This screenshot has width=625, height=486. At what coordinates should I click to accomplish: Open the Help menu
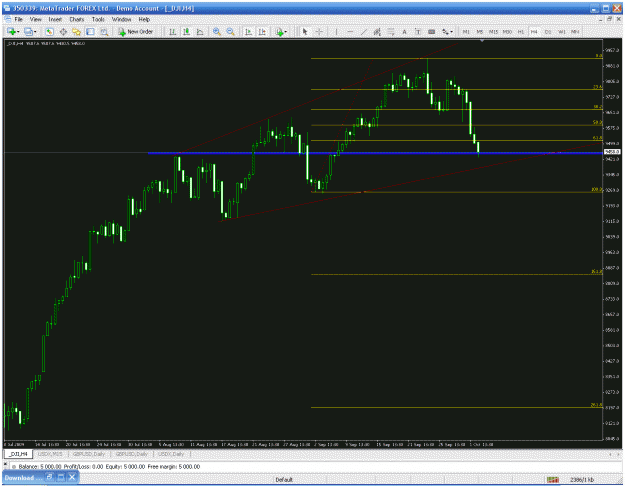coord(144,19)
